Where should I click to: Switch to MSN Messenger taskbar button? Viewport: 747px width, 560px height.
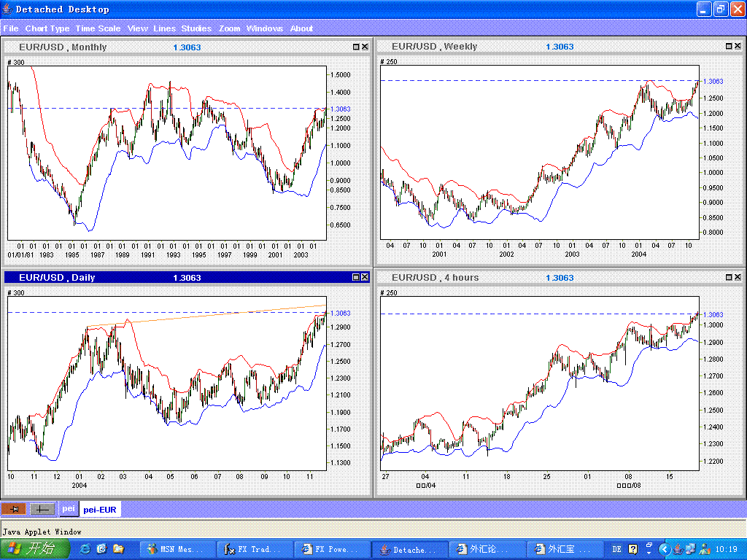pos(178,550)
